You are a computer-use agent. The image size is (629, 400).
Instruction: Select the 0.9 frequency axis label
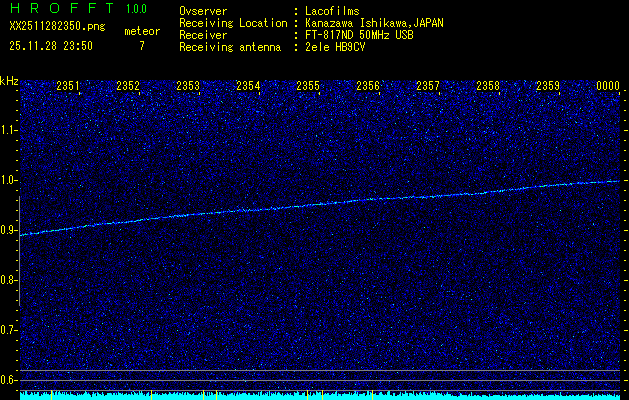click(9, 230)
